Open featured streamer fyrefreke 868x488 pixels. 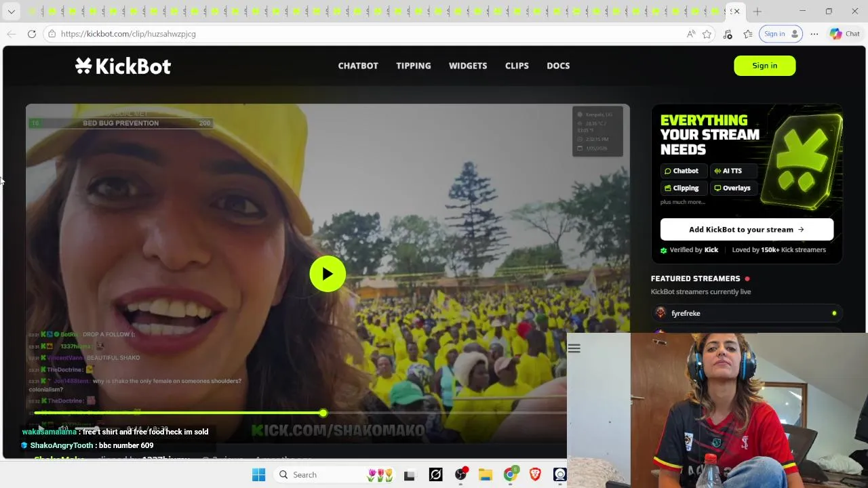click(747, 313)
